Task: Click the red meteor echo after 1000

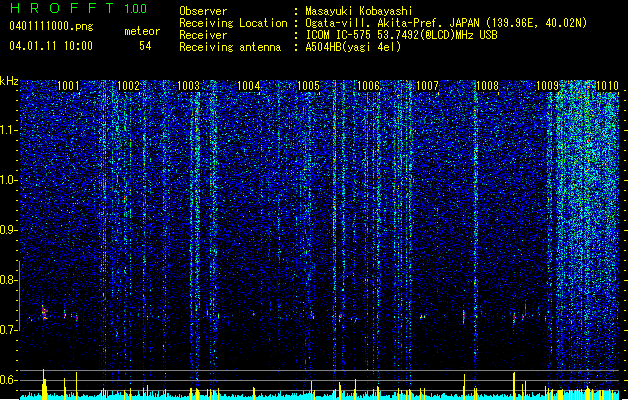Action: point(44,313)
